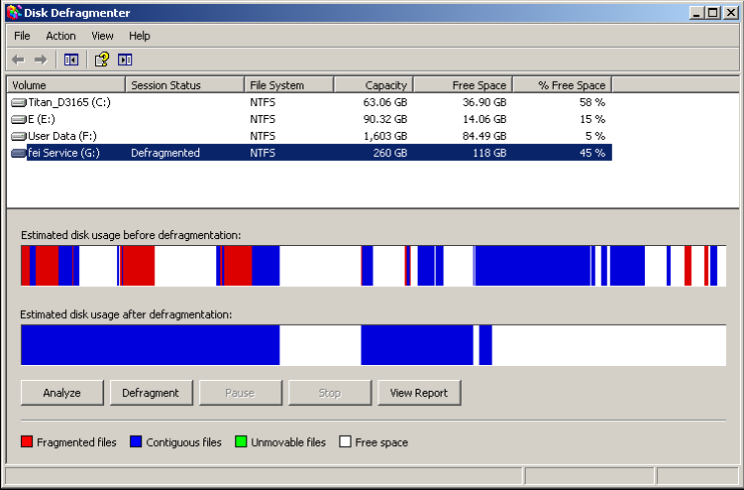Click the 63.06 GB capacity cell
Viewport: 744px width, 490px height.
click(x=385, y=102)
